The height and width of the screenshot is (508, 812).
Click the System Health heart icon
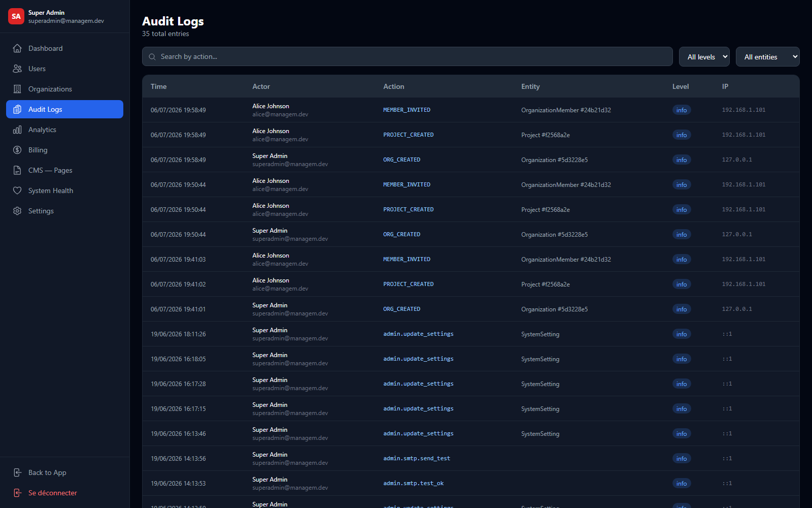point(17,190)
